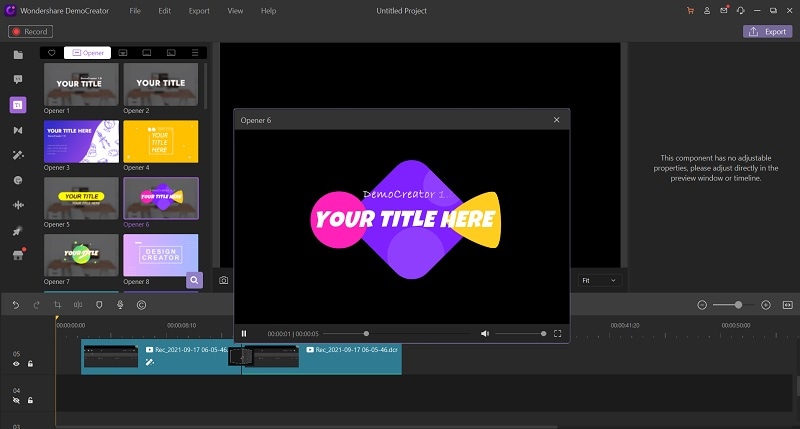Click the search magnifier in titles panel
Image resolution: width=800 pixels, height=429 pixels.
pyautogui.click(x=194, y=280)
